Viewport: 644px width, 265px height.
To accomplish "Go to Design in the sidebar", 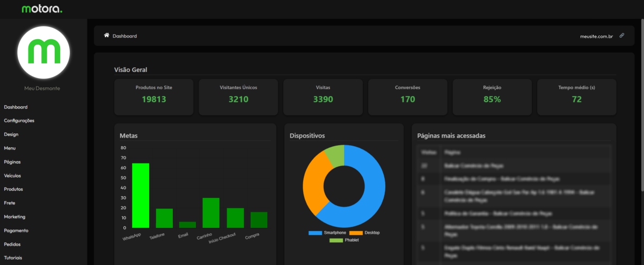I will 11,134.
